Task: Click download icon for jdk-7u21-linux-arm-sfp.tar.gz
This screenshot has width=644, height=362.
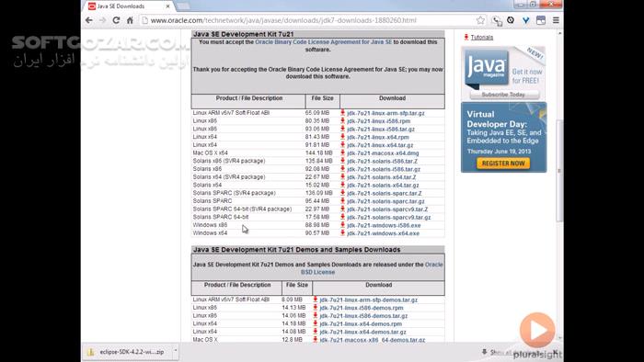Action: 342,113
